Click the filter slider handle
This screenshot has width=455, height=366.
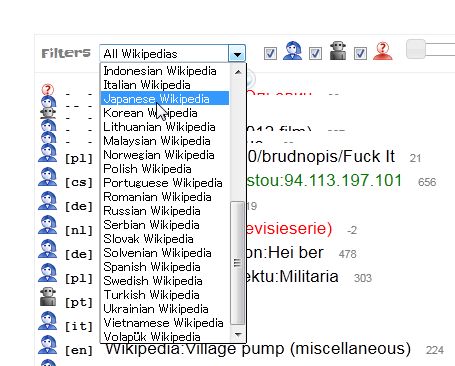click(416, 49)
